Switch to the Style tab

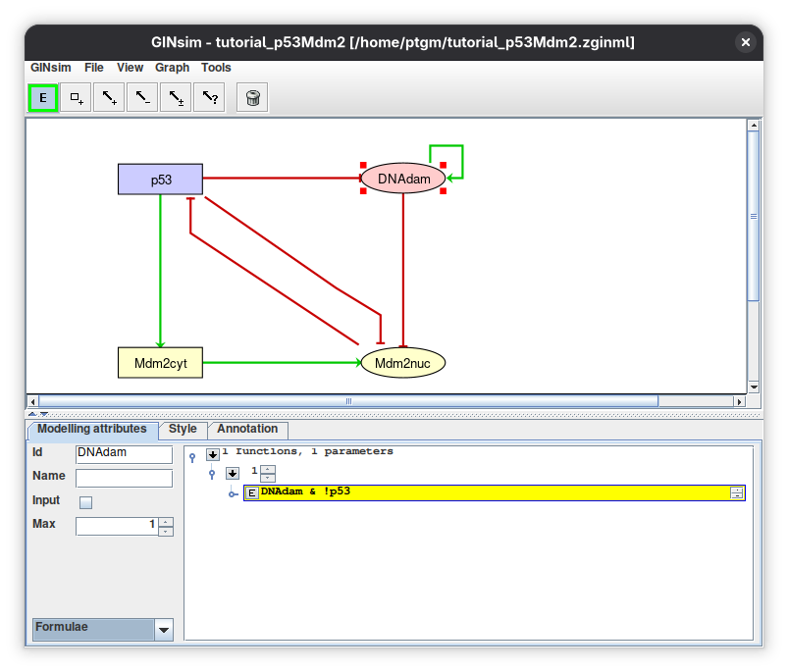coord(183,429)
